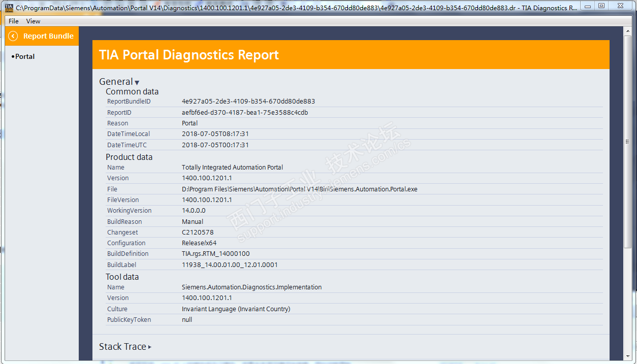
Task: Click the ReportBundleID label
Action: [x=129, y=102]
